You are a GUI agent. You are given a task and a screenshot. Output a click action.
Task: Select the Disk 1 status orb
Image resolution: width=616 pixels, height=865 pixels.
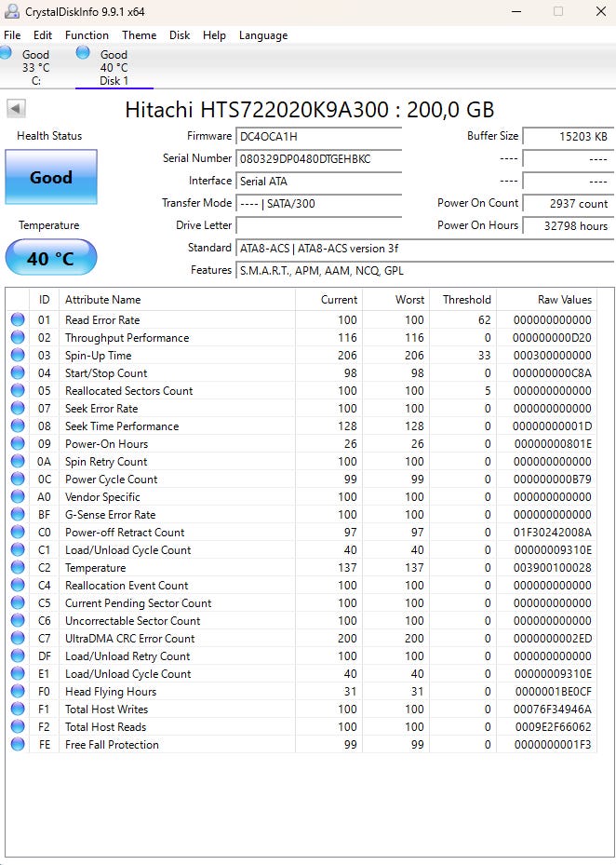click(x=83, y=52)
